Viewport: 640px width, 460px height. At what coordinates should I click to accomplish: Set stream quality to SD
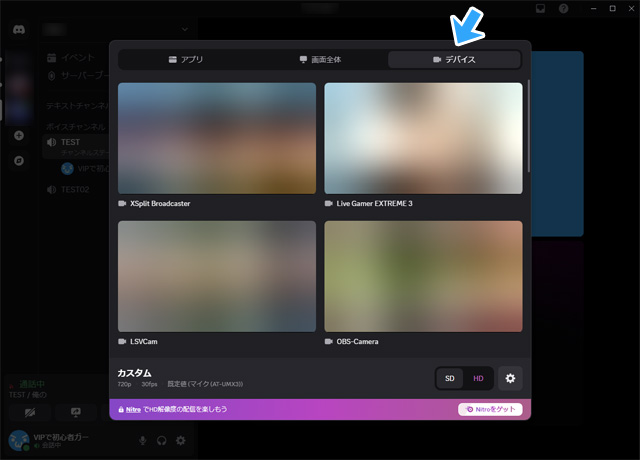[x=449, y=378]
